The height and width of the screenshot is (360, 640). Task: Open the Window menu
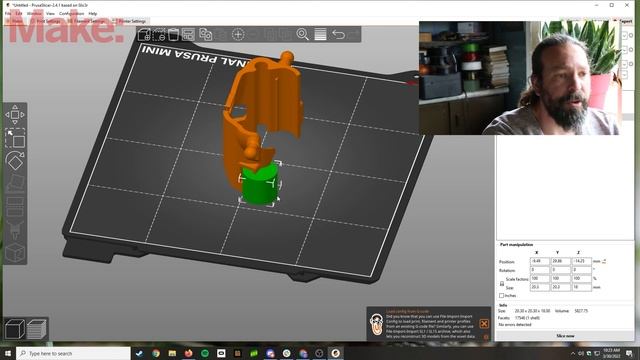(34, 13)
